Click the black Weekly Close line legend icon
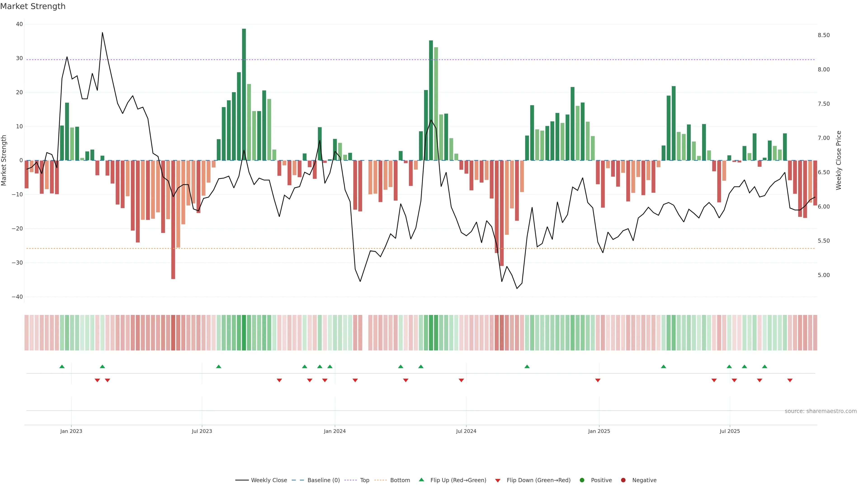Viewport: 868px width, 488px height. (x=242, y=480)
